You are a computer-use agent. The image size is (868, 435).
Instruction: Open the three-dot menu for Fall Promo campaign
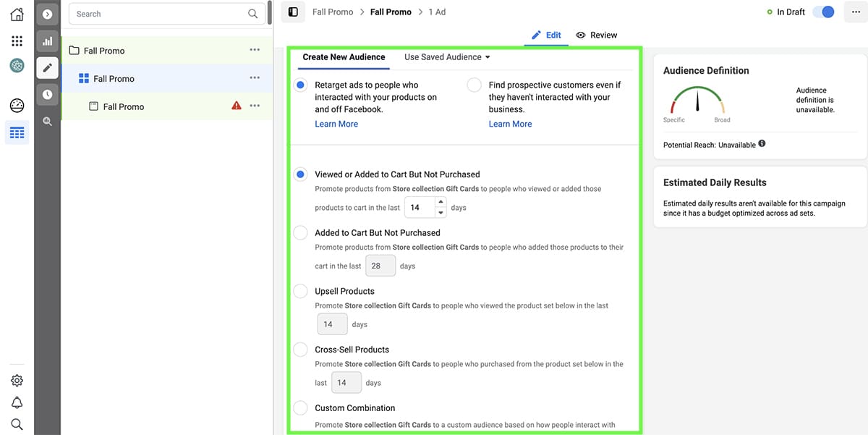(255, 50)
